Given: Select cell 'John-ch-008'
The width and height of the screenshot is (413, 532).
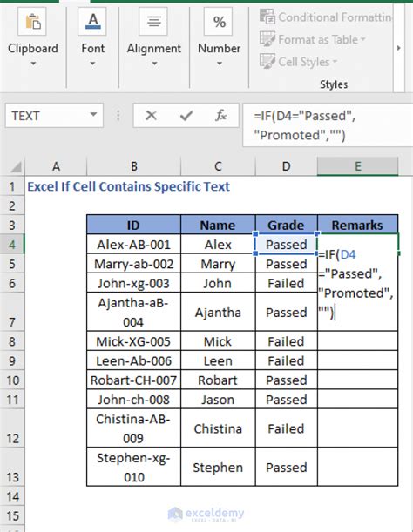Looking at the screenshot, I should (133, 399).
